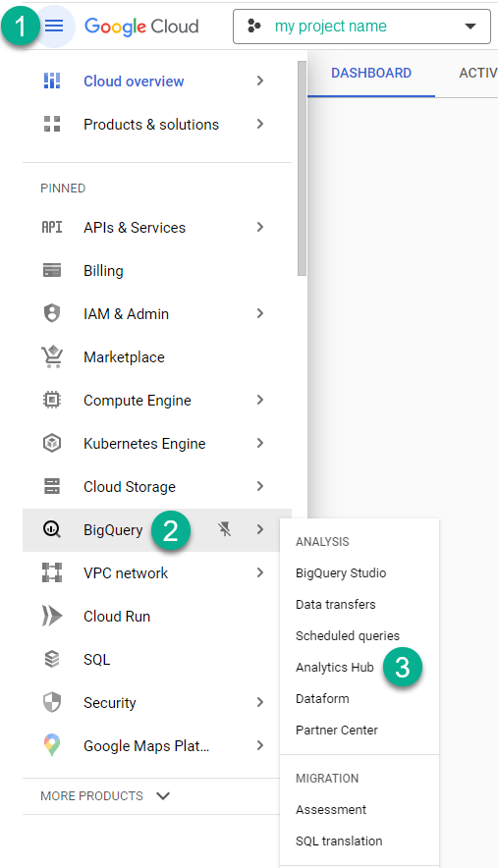498x868 pixels.
Task: Select Analytics Hub from BigQuery submenu
Action: click(335, 668)
